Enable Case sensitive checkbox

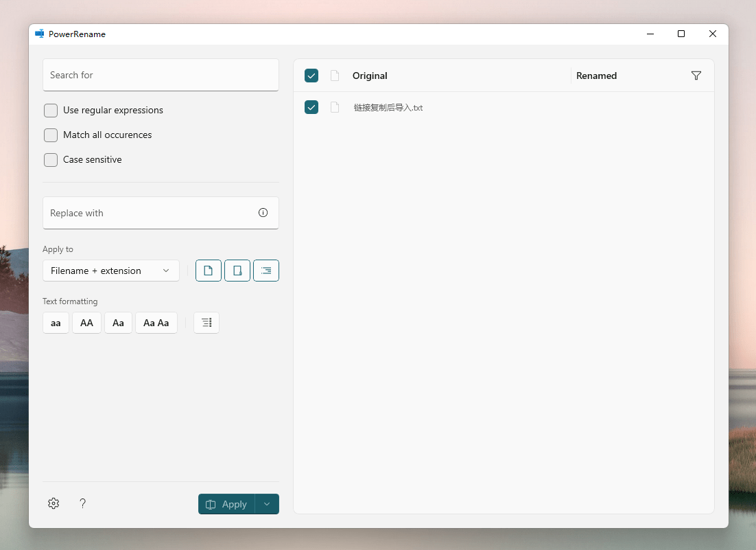51,160
